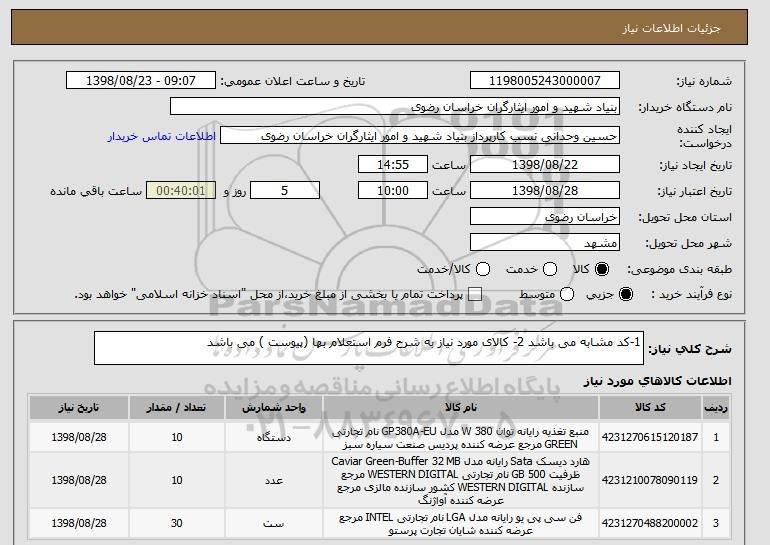
Task: Click the buyer organization name field
Action: [x=395, y=107]
